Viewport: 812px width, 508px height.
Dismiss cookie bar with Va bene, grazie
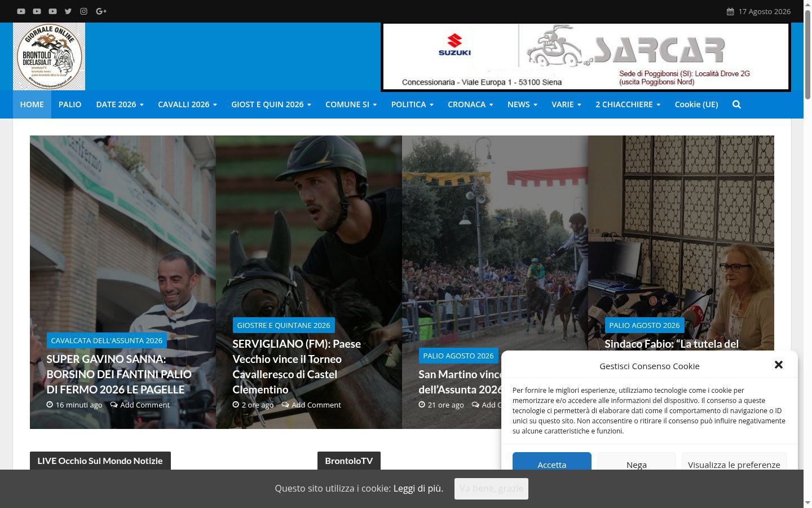pos(491,489)
